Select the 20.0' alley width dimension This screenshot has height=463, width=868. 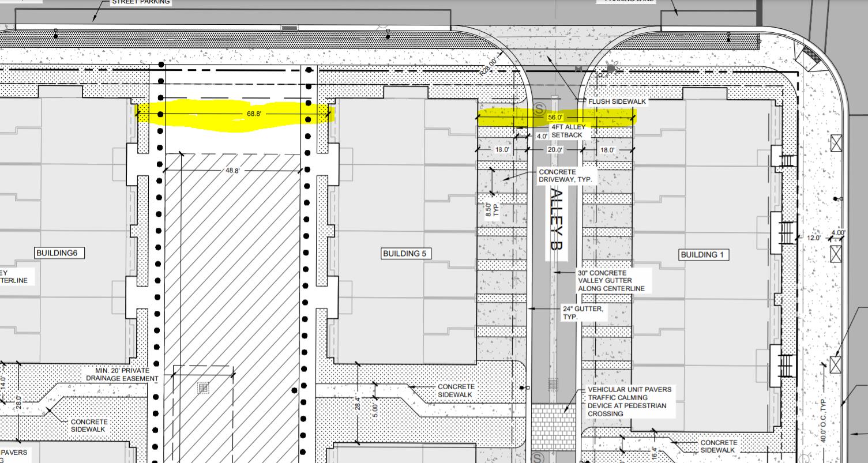tap(555, 150)
